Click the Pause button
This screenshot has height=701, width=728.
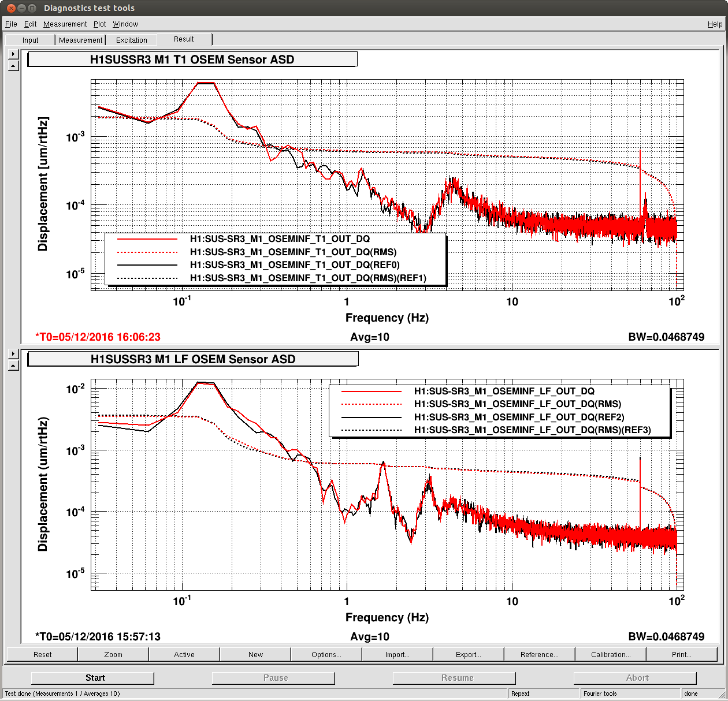coord(273,678)
